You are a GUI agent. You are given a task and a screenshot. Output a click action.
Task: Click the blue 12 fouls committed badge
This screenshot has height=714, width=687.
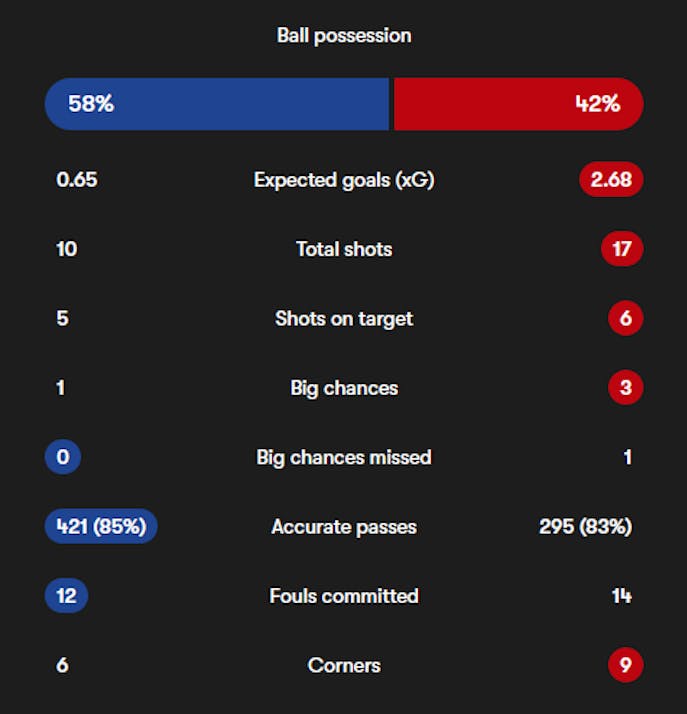click(66, 596)
